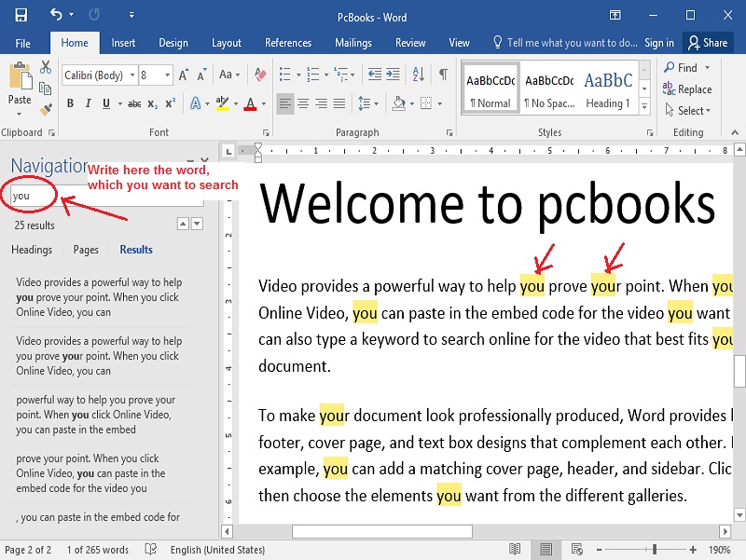Viewport: 746px width, 560px height.
Task: Switch to the Design tab
Action: pyautogui.click(x=173, y=43)
